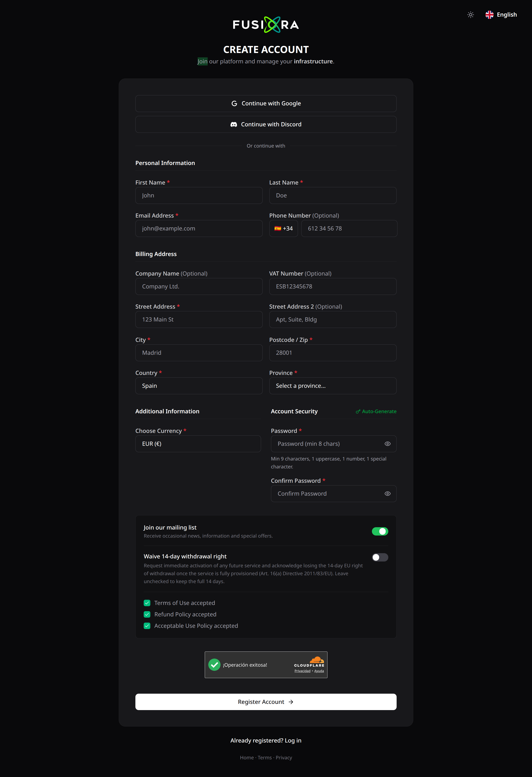Uncheck Refund Policy accepted checkbox
The width and height of the screenshot is (532, 777).
click(147, 614)
